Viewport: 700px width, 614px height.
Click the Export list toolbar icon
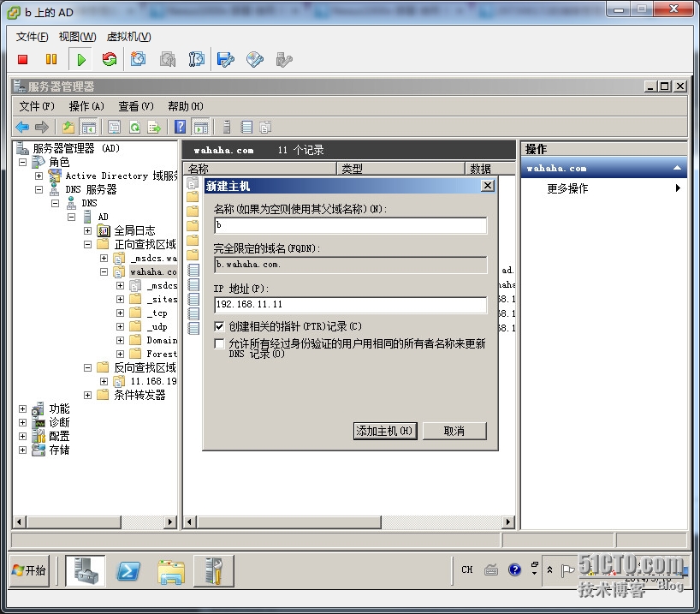[x=154, y=128]
